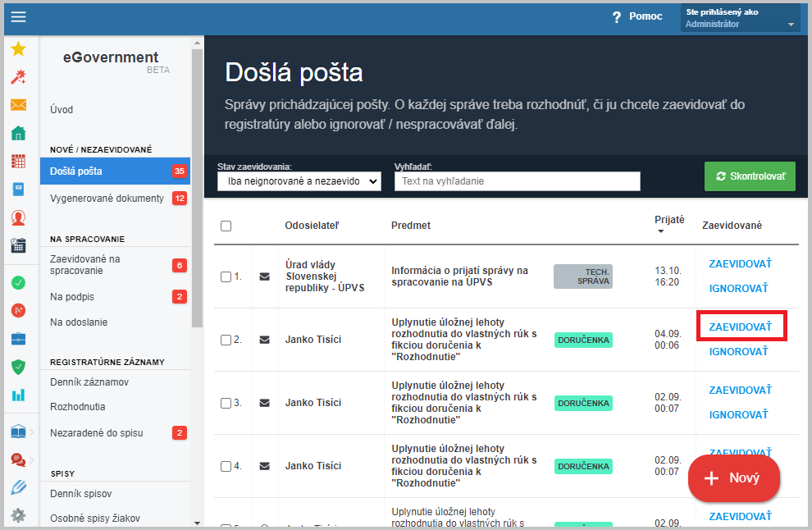
Task: Click the green checkmark circle icon
Action: pyautogui.click(x=18, y=283)
